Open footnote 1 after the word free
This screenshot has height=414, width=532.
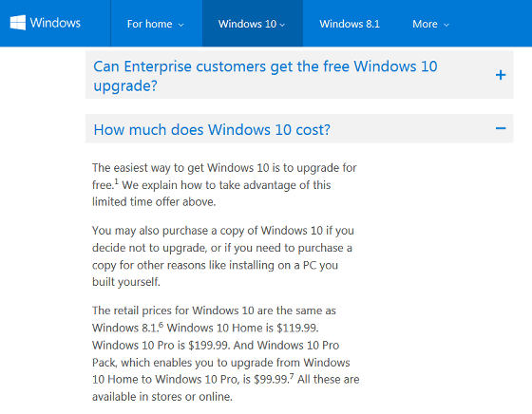(116, 181)
